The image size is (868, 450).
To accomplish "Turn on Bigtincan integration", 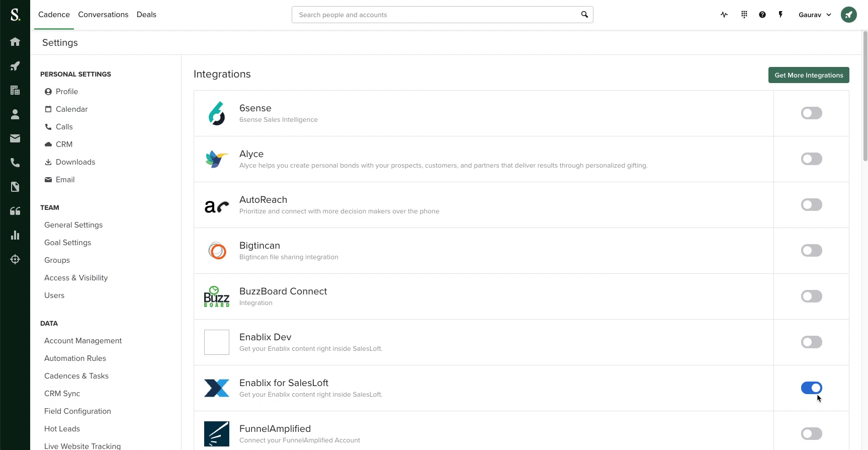I will click(x=811, y=251).
